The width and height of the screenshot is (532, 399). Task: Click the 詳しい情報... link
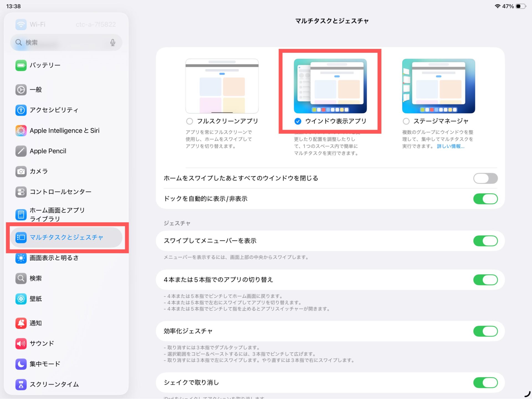(x=451, y=146)
